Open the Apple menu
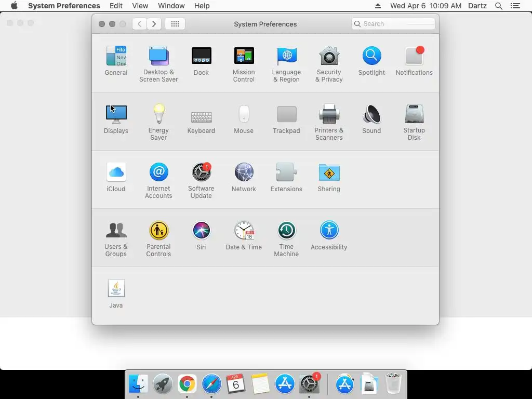The width and height of the screenshot is (532, 399). pos(14,6)
